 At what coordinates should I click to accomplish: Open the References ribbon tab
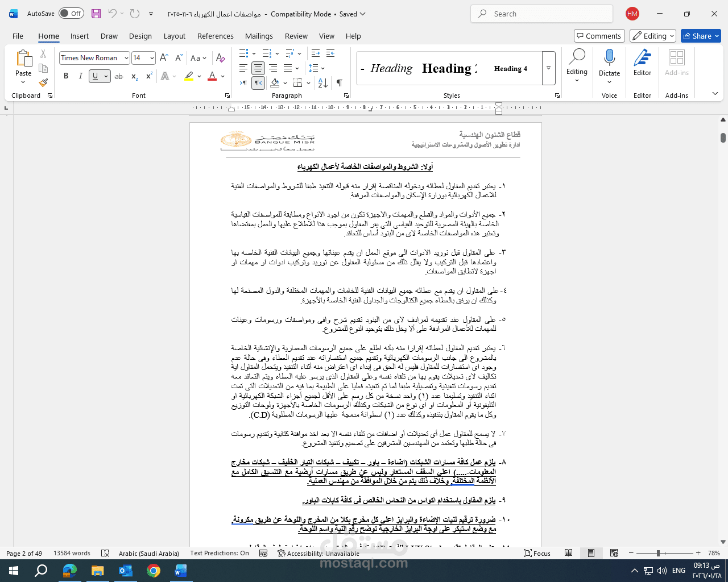tap(215, 36)
